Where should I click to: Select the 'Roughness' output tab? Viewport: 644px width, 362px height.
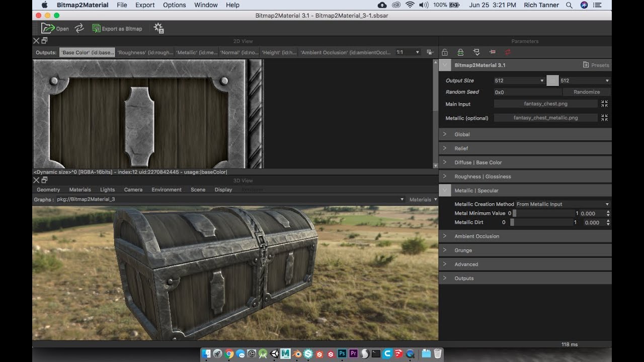pos(145,52)
